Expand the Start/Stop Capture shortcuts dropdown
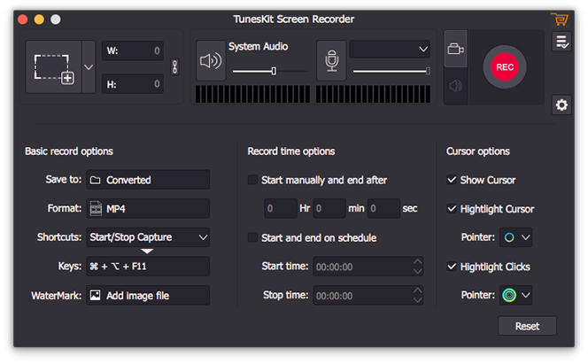This screenshot has height=364, width=588. point(148,237)
